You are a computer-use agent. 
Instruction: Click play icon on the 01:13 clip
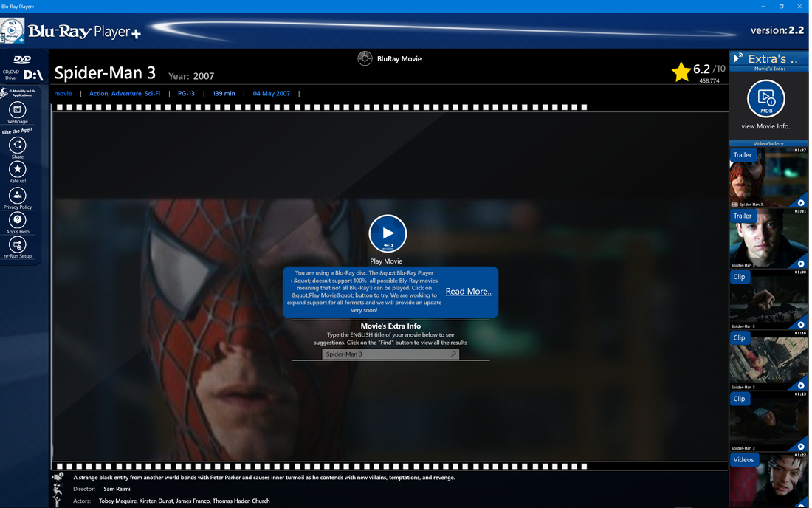pyautogui.click(x=801, y=447)
